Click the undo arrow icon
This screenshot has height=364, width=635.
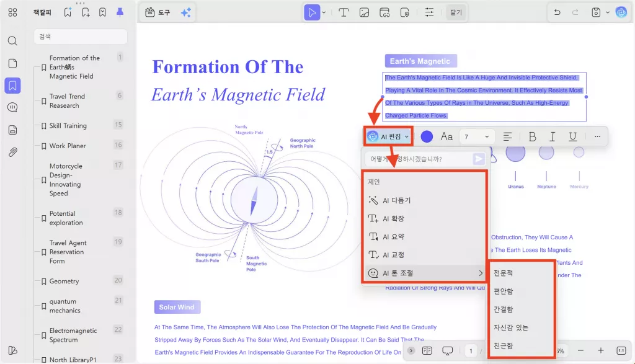pos(557,12)
